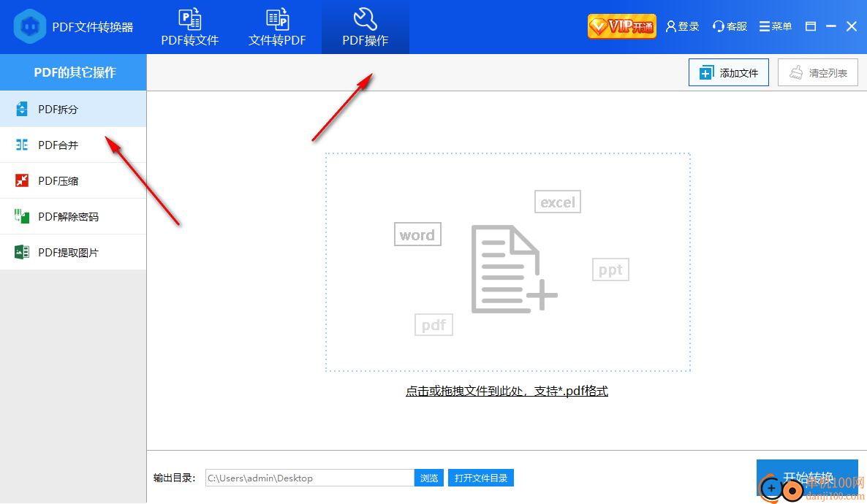
Task: Select PDF解除密码 in sidebar
Action: tap(73, 217)
